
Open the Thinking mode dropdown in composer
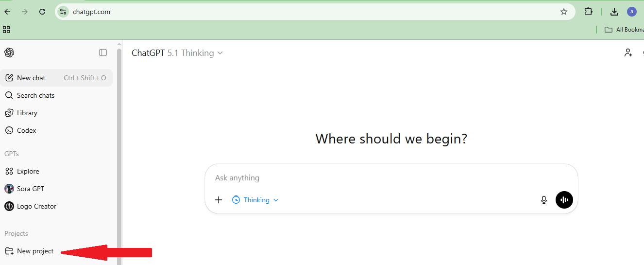click(x=255, y=200)
